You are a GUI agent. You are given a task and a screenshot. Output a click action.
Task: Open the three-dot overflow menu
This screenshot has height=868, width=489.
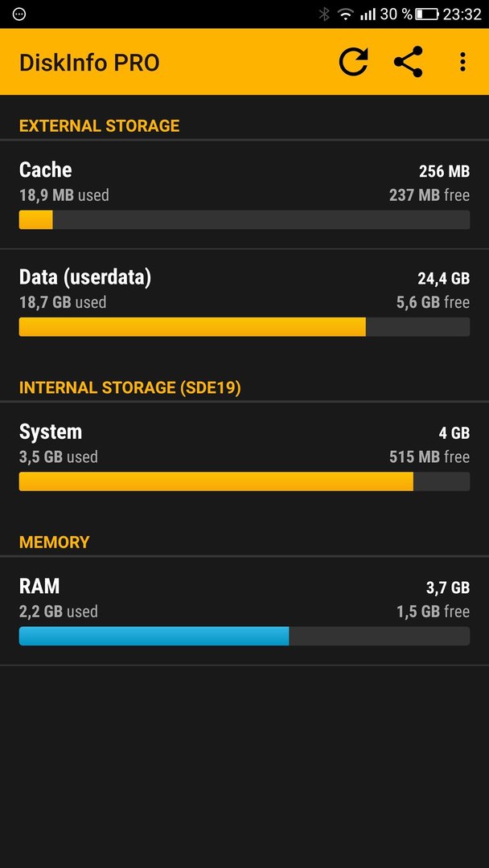pyautogui.click(x=462, y=61)
